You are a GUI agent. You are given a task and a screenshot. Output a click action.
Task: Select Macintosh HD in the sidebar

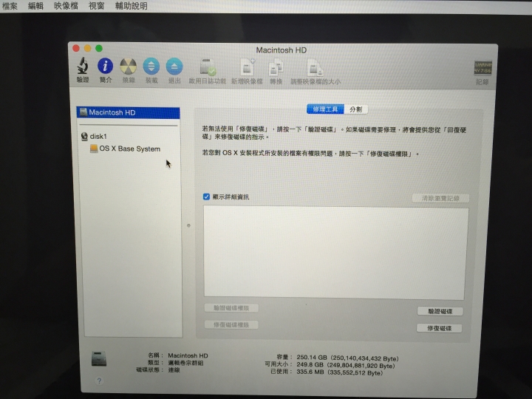pyautogui.click(x=129, y=112)
